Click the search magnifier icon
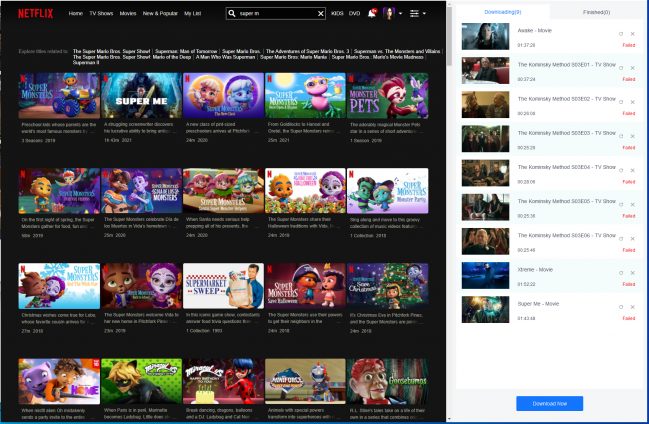The width and height of the screenshot is (649, 424). click(x=232, y=13)
